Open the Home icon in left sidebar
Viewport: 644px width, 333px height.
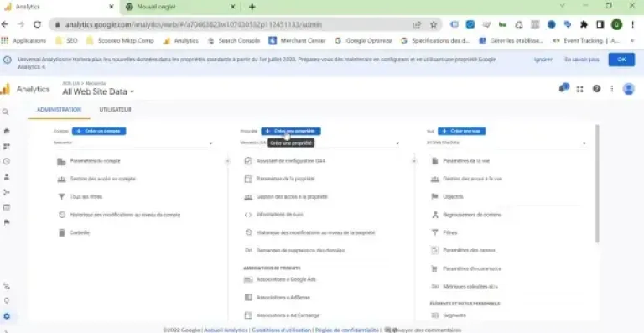pyautogui.click(x=6, y=131)
